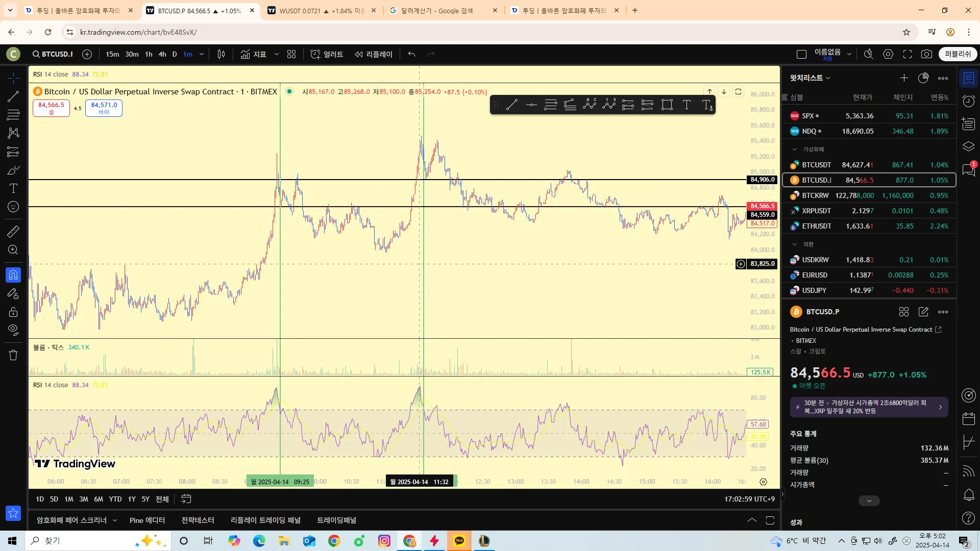This screenshot has height=551, width=980.
Task: Switch to the 전략테스터 tab
Action: tap(198, 520)
